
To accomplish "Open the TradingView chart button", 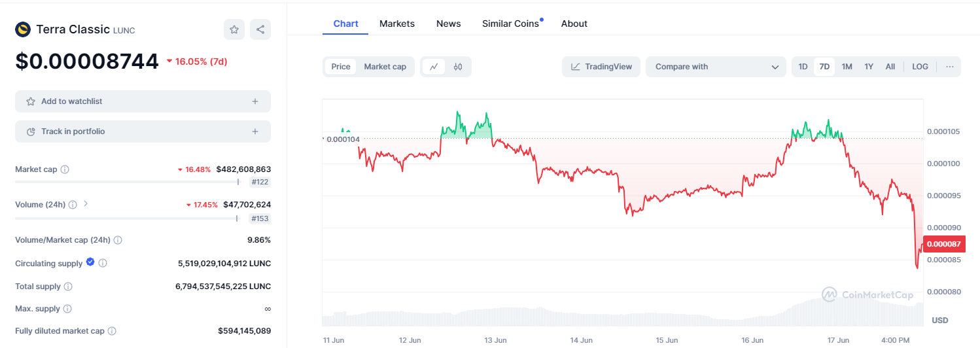I will pos(601,67).
